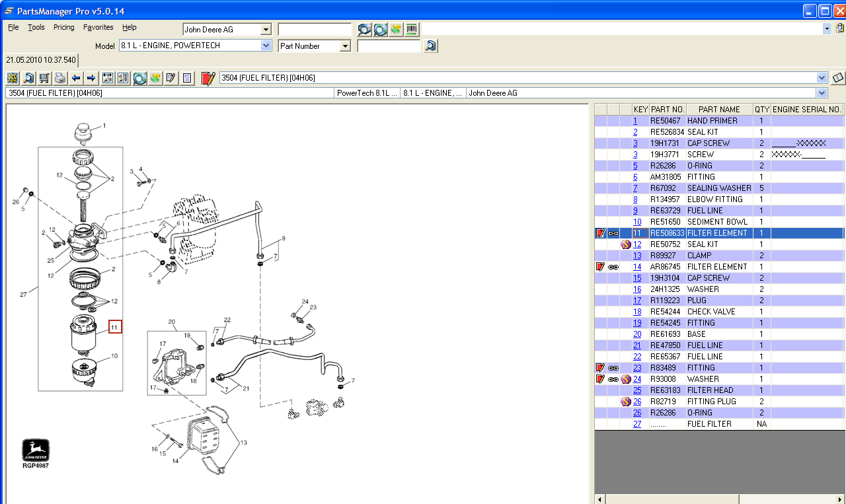The image size is (846, 504).
Task: Click the chain link icon on key 11 row
Action: coord(613,233)
